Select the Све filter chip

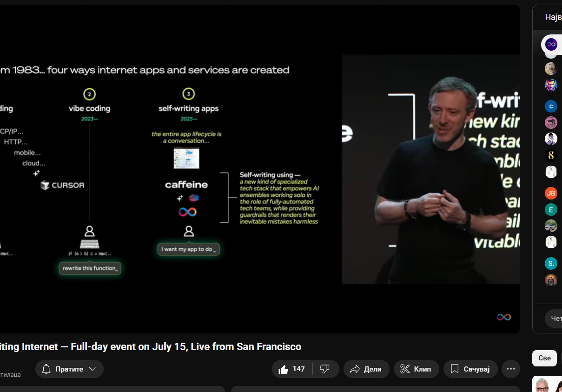[x=544, y=358]
